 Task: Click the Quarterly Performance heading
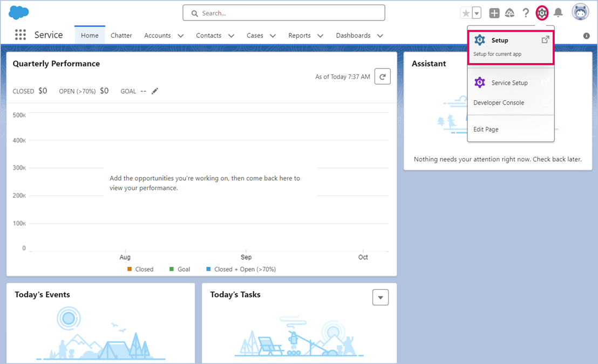(57, 64)
